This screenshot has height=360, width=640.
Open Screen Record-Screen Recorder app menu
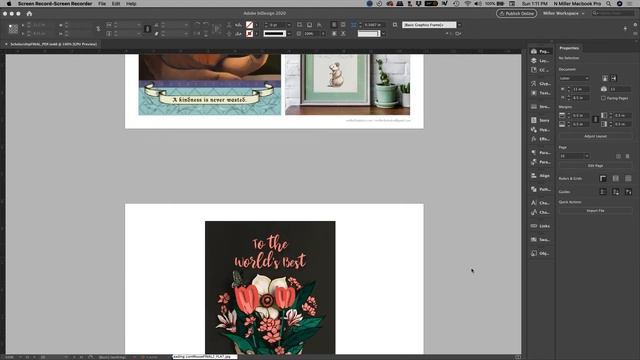[55, 4]
